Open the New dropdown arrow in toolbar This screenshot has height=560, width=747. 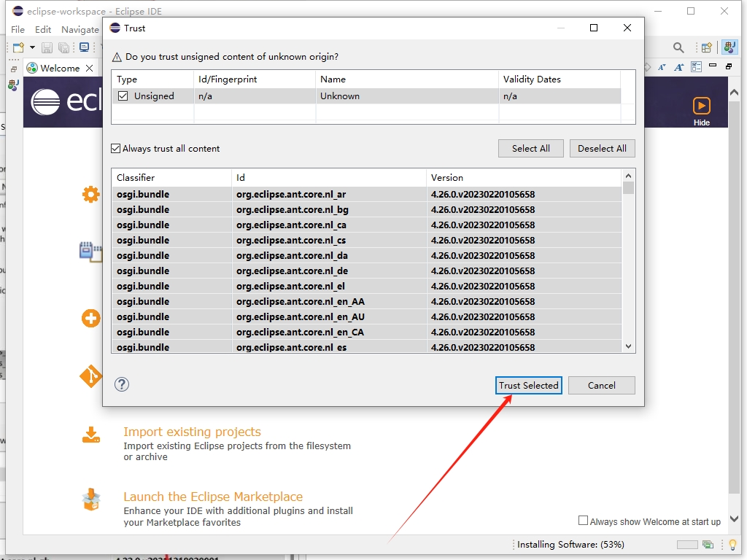(x=32, y=47)
